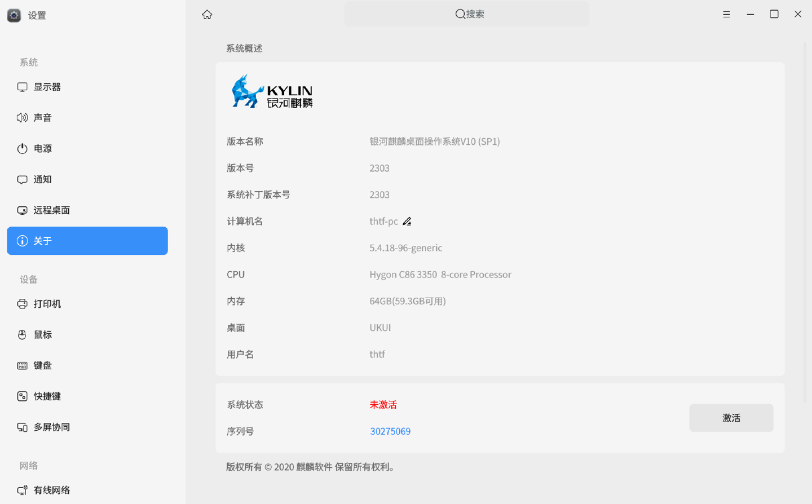Select 远程桌面 remote desktop

point(51,210)
